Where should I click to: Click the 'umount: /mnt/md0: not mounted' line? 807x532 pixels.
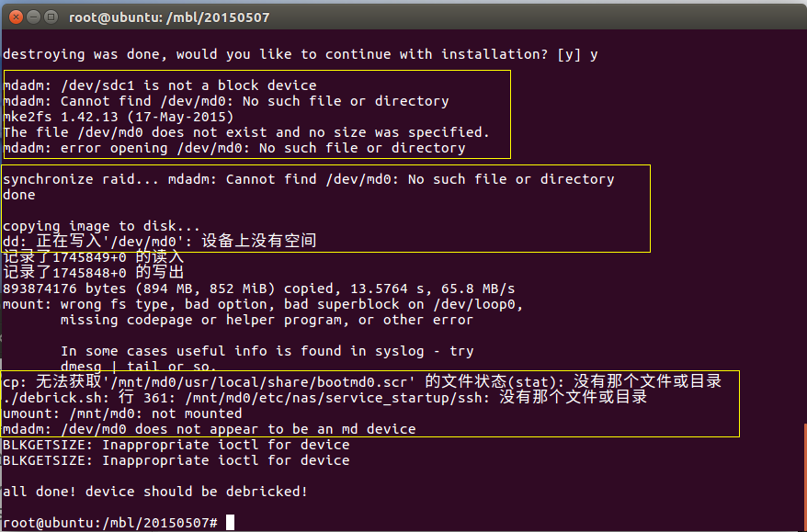click(122, 413)
